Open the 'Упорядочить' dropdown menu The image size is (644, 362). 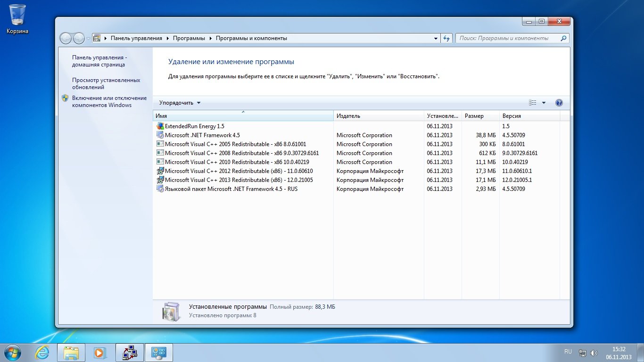click(x=180, y=103)
